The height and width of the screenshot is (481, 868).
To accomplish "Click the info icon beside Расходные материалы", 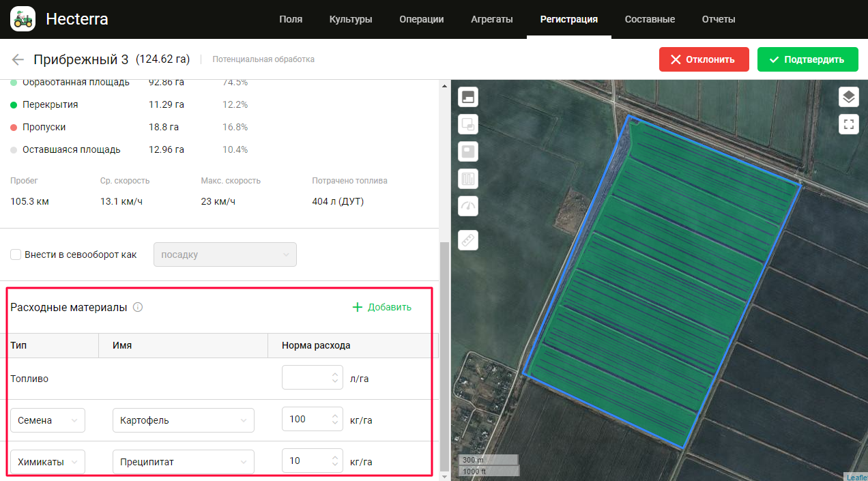I will pyautogui.click(x=138, y=308).
